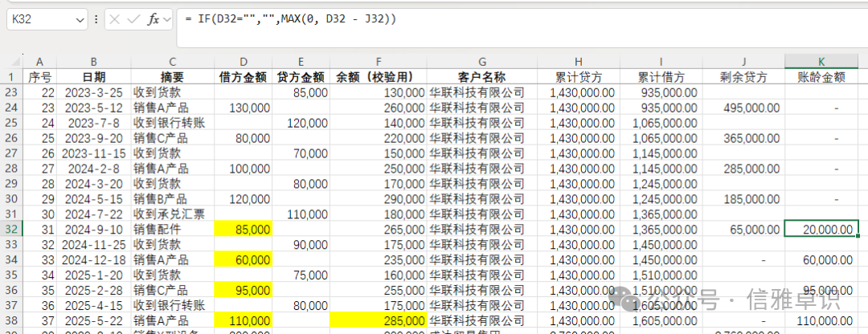Click the cell 60,000.00 in column K

(x=821, y=259)
